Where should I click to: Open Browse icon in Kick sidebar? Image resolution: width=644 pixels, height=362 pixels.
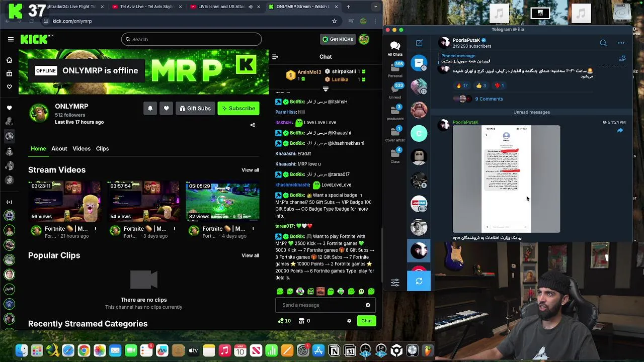coord(9,73)
